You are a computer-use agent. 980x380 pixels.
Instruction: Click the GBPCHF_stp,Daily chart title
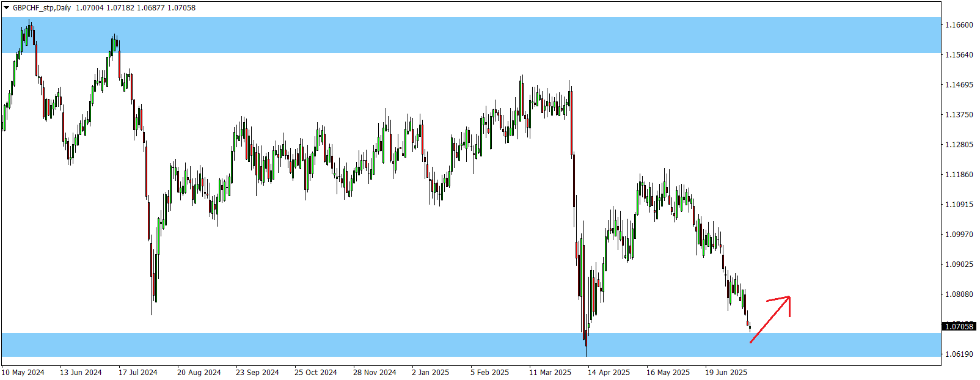(x=42, y=8)
